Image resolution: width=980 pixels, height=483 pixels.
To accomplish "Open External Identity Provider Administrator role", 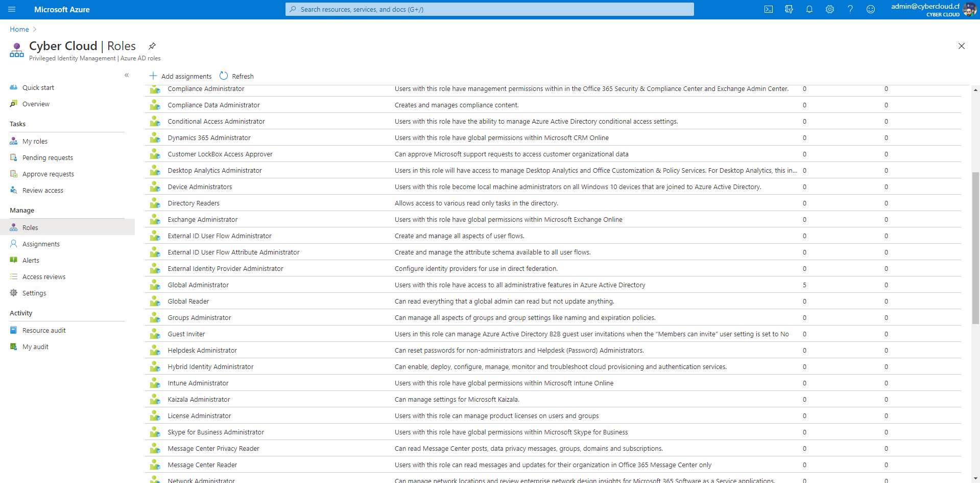I will tap(225, 268).
